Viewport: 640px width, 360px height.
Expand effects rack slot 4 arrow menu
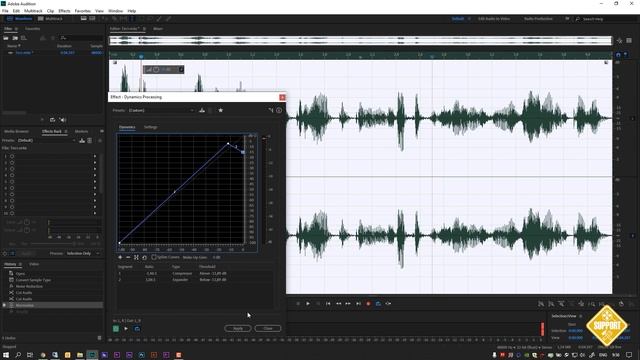click(95, 175)
